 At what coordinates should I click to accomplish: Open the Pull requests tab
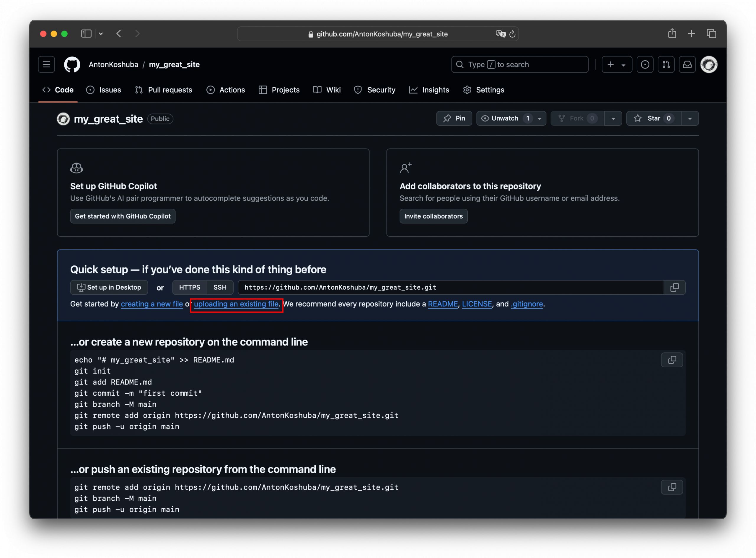[164, 90]
